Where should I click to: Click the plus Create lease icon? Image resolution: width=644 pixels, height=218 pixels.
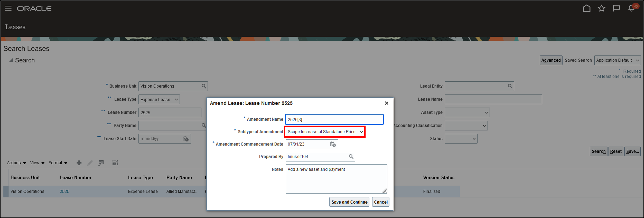(79, 163)
